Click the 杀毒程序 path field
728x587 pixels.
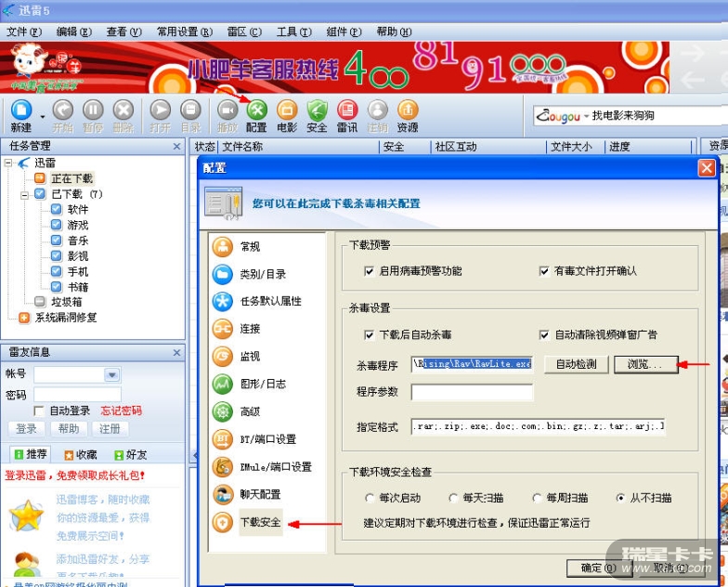tap(472, 364)
